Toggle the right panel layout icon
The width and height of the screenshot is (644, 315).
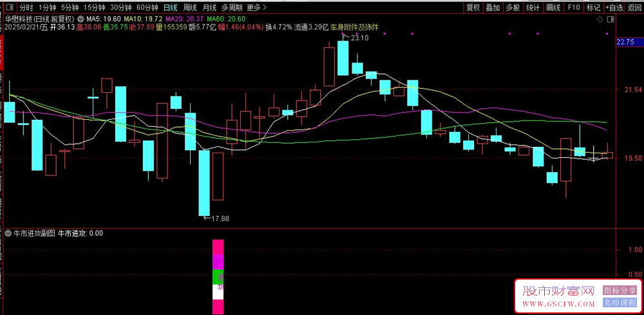pyautogui.click(x=611, y=19)
